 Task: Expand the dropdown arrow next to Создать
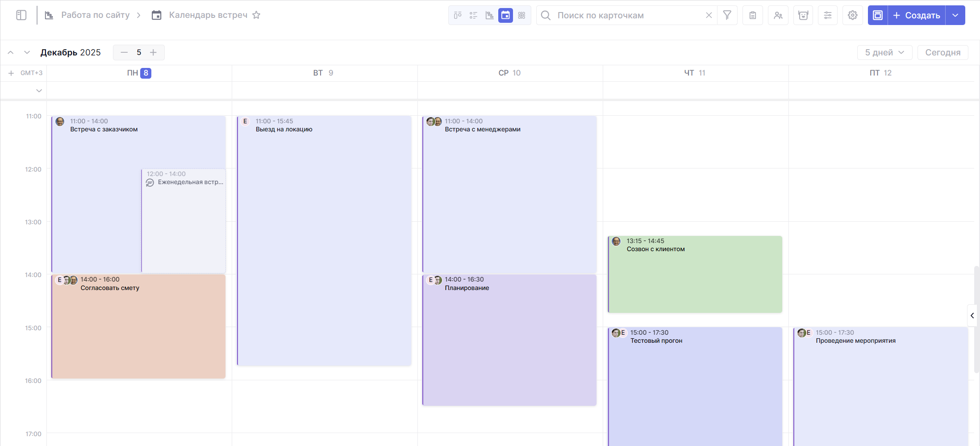pos(955,15)
